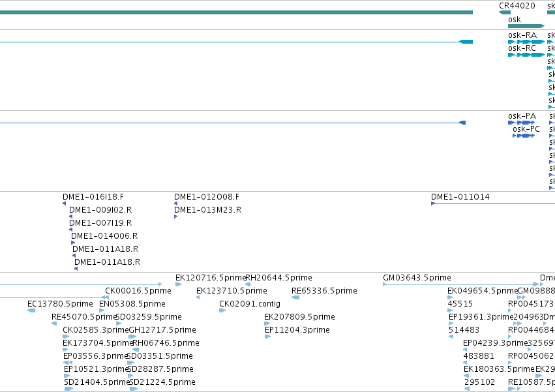The width and height of the screenshot is (555, 392).
Task: Click the EK207809.5prime EST label
Action: pos(299,317)
